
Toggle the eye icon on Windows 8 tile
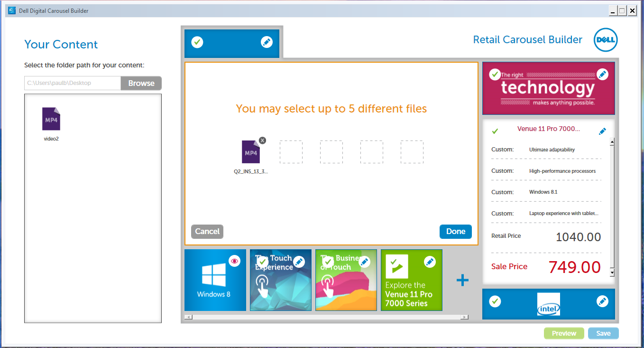(x=234, y=261)
